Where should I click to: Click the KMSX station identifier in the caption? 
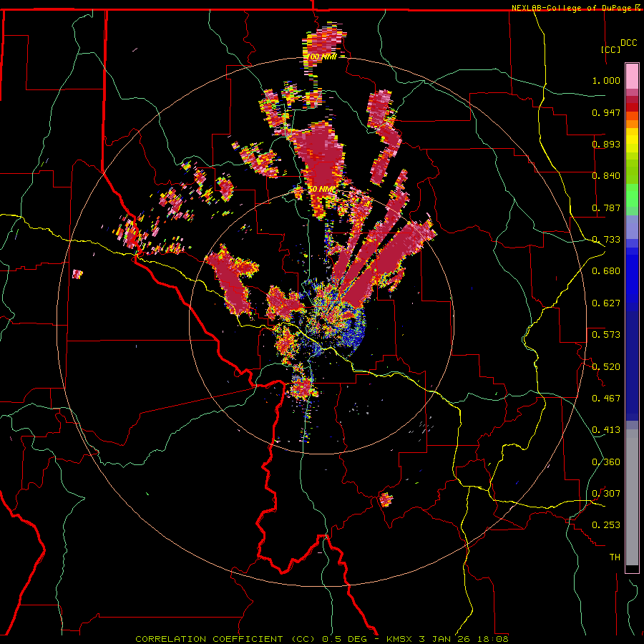401,639
